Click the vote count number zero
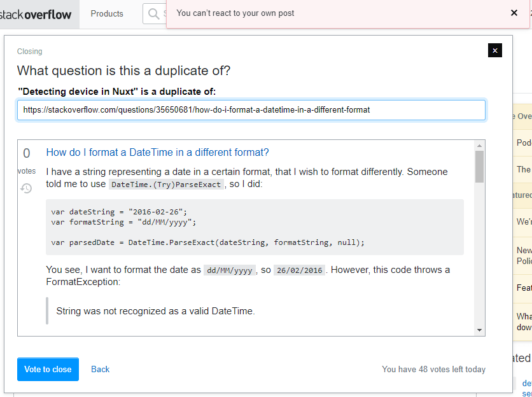The width and height of the screenshot is (532, 397). pos(26,153)
